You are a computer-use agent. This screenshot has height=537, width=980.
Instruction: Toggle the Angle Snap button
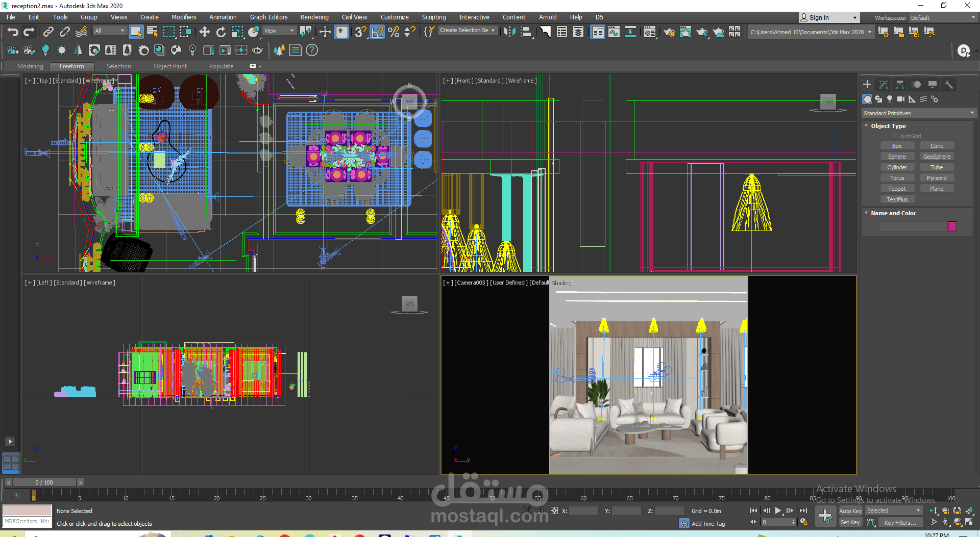pos(377,32)
